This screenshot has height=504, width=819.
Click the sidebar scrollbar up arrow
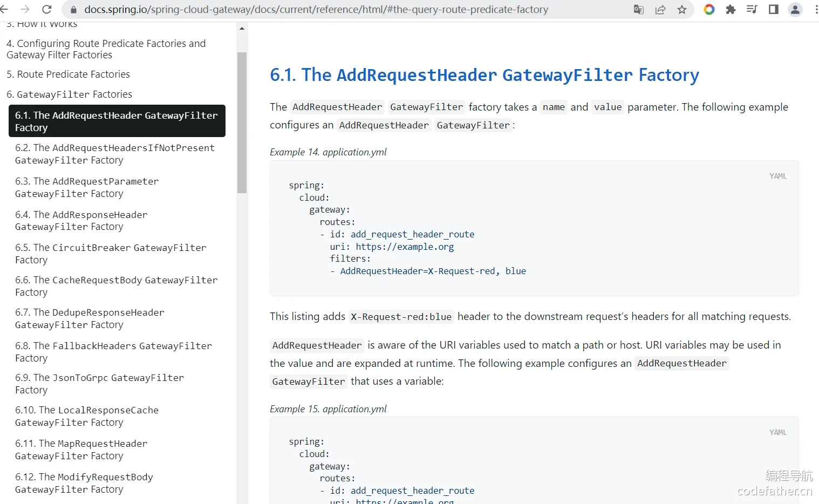[242, 28]
